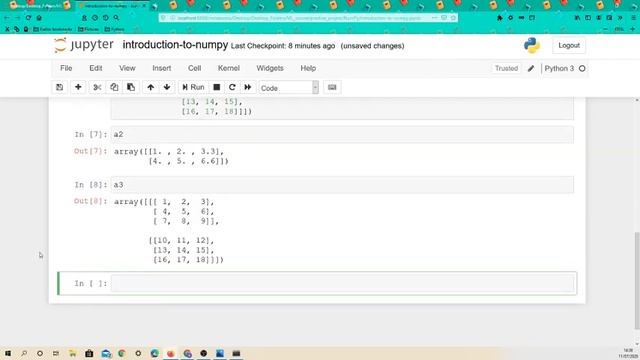Click the Last Checkpoint: 8 minutes ago text
Viewport: 640px width, 360px height.
[x=283, y=46]
